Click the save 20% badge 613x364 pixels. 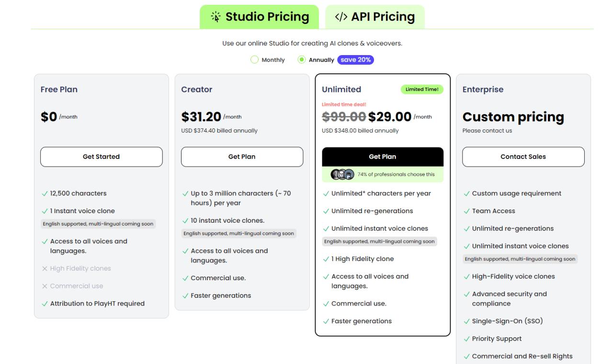click(x=355, y=60)
